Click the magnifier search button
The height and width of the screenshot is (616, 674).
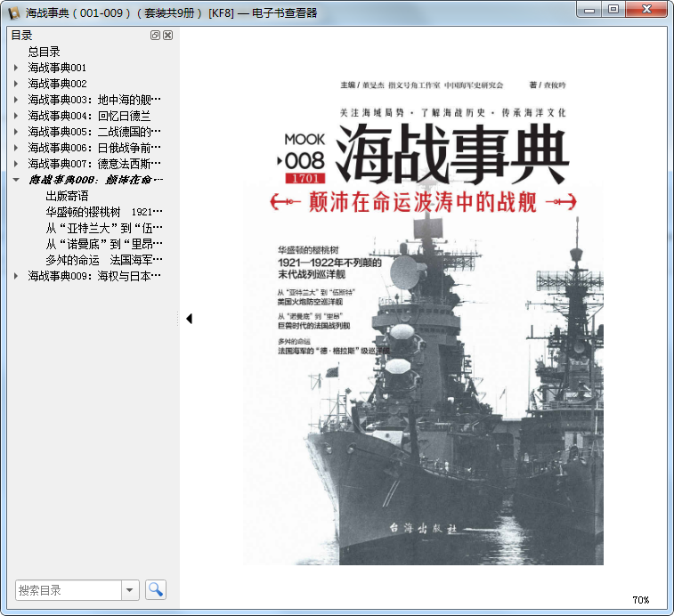coord(156,590)
